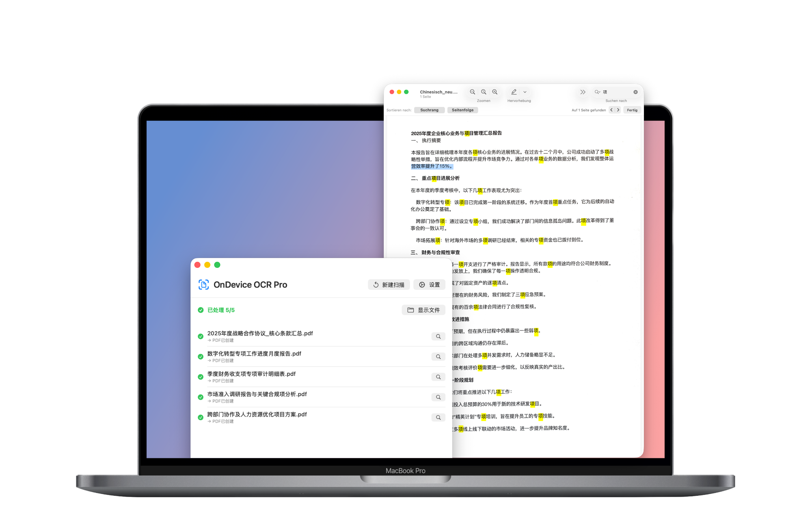Viewport: 812px width, 508px height.
Task: Preview 市场准入调研报告 PDF with magnifier icon
Action: (x=438, y=397)
